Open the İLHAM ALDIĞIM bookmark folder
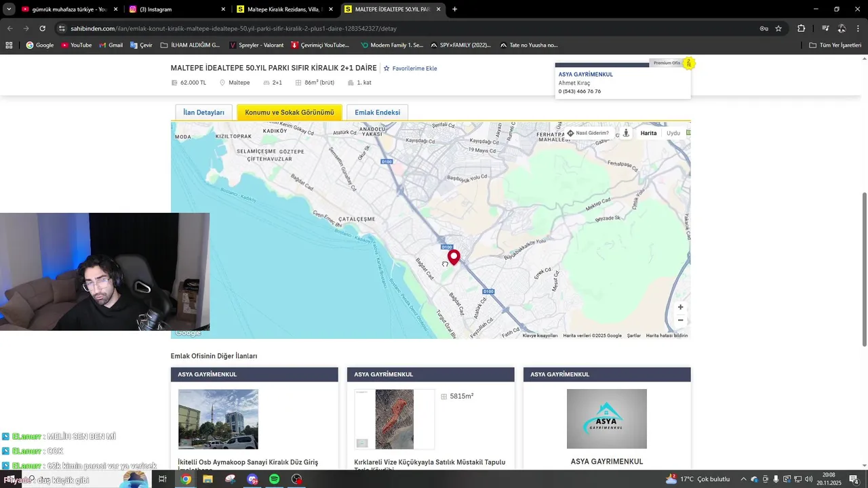Screen dimensions: 868x488 point(191,45)
